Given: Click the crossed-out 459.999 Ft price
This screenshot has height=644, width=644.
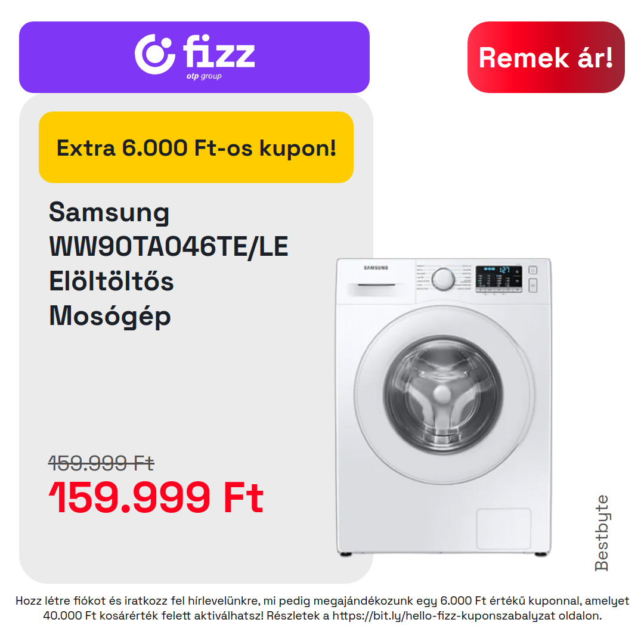Looking at the screenshot, I should pyautogui.click(x=101, y=463).
